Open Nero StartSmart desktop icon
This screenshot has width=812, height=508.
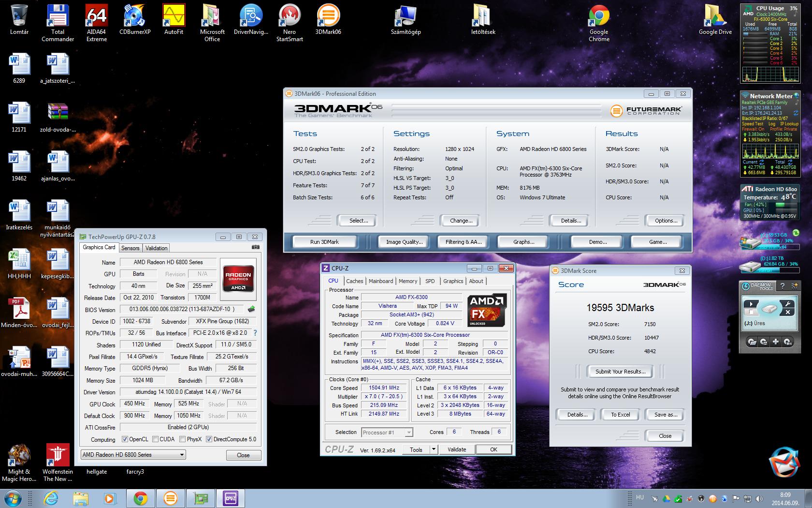tap(290, 23)
